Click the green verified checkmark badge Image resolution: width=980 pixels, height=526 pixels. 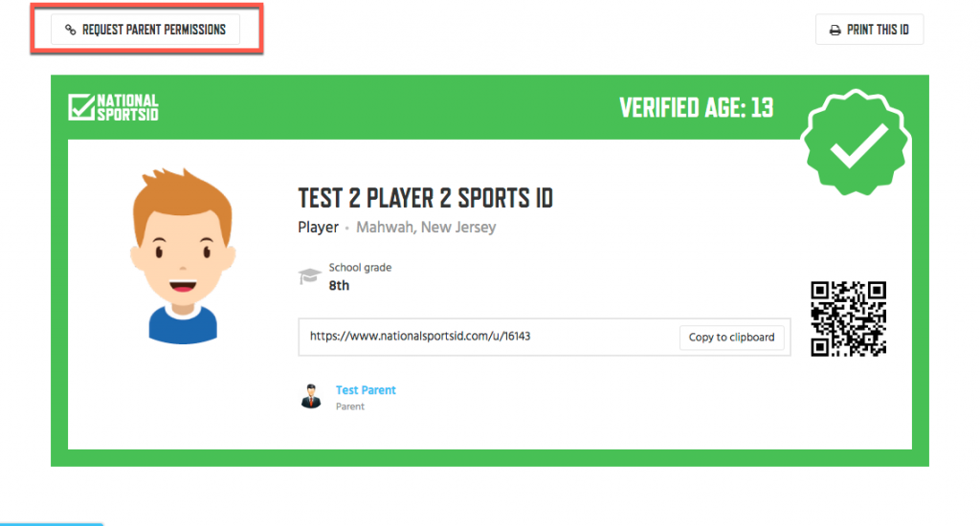point(857,142)
